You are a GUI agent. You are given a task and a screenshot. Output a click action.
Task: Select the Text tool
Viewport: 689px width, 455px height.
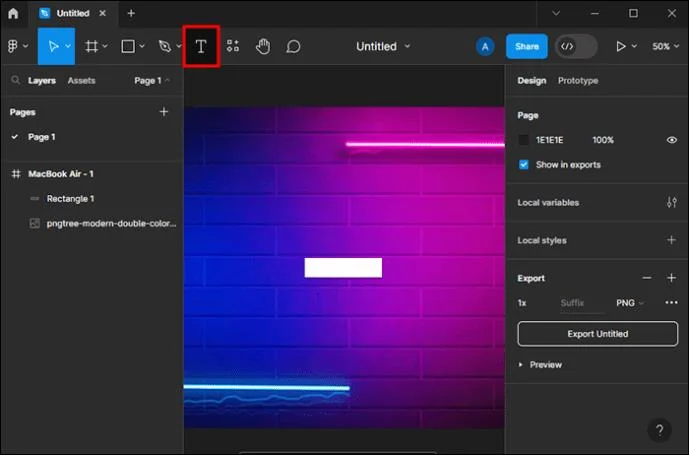(x=201, y=46)
